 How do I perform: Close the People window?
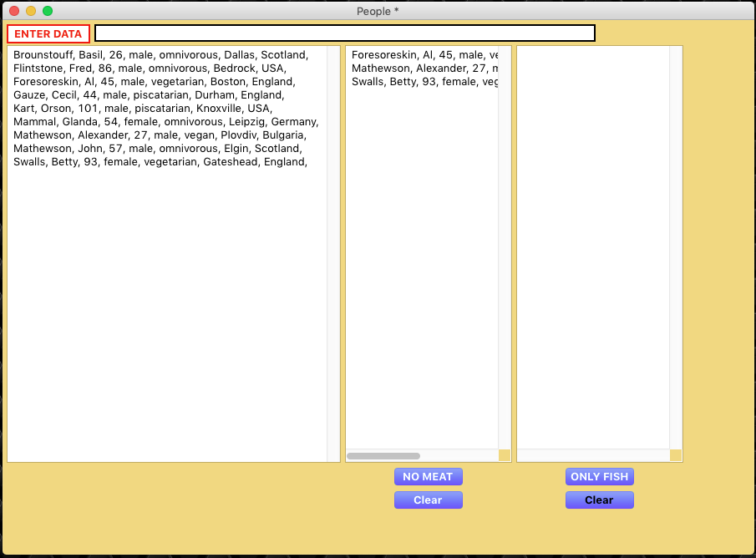(14, 11)
